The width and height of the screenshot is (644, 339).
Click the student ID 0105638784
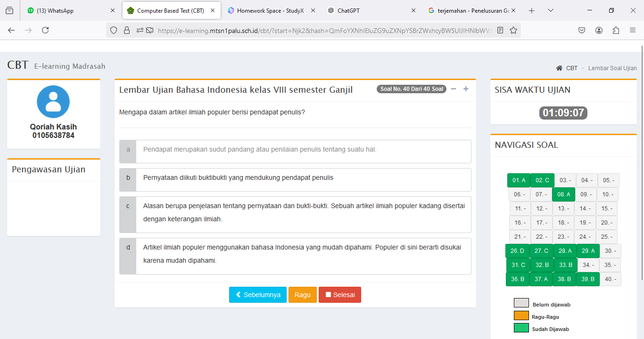(53, 136)
